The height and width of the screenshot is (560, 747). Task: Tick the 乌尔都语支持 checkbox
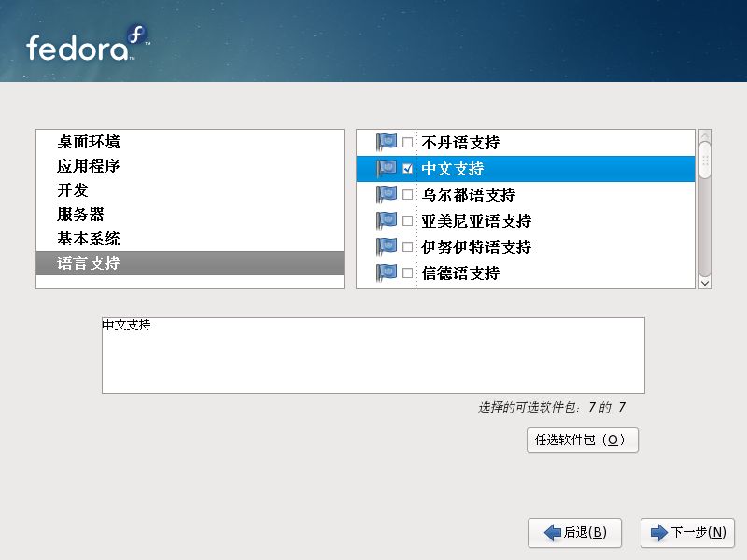tap(407, 195)
